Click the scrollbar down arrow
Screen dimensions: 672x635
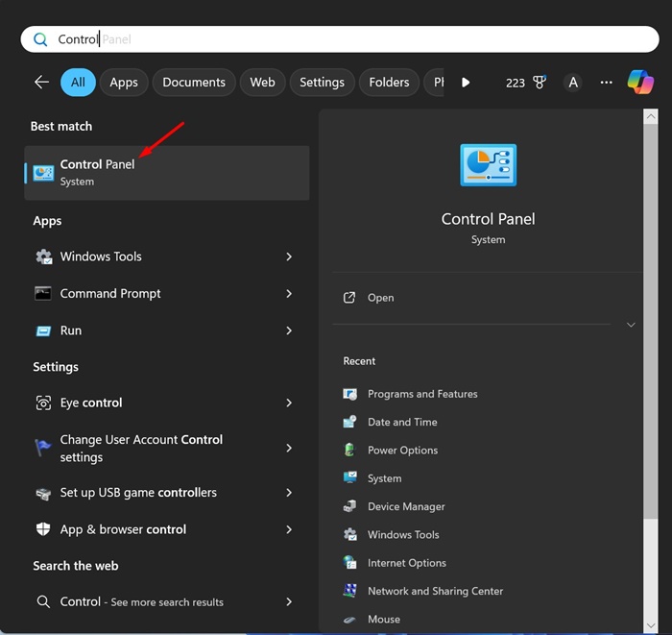[x=651, y=625]
